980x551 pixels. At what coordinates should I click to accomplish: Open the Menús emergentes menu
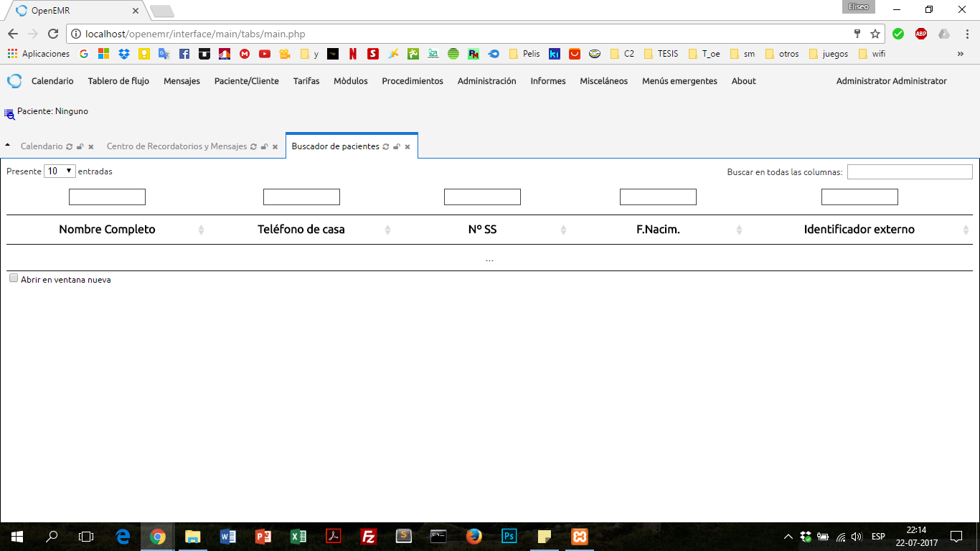tap(679, 81)
